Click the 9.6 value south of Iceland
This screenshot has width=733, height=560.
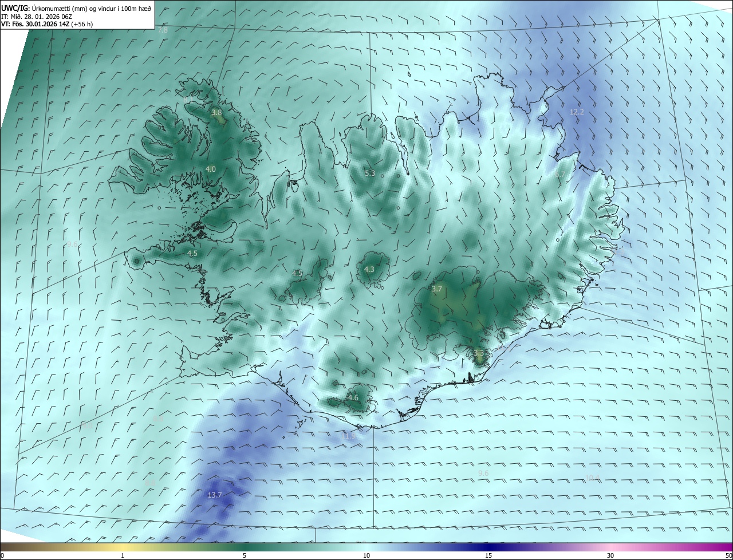point(483,473)
